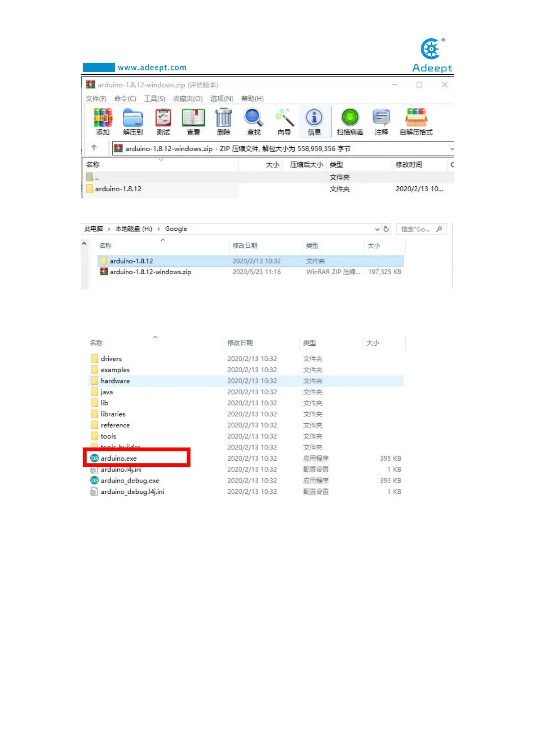Viewport: 535px width, 756px height.
Task: Select the tools folder row
Action: (x=246, y=436)
